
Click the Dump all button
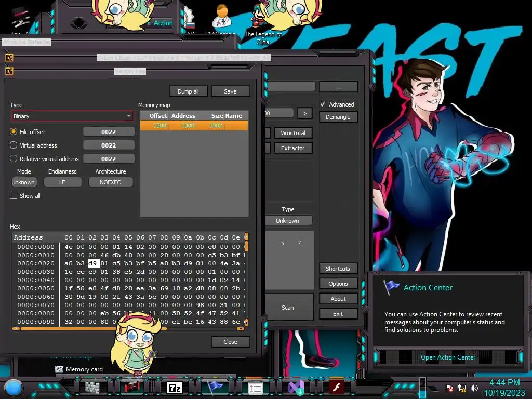(188, 91)
